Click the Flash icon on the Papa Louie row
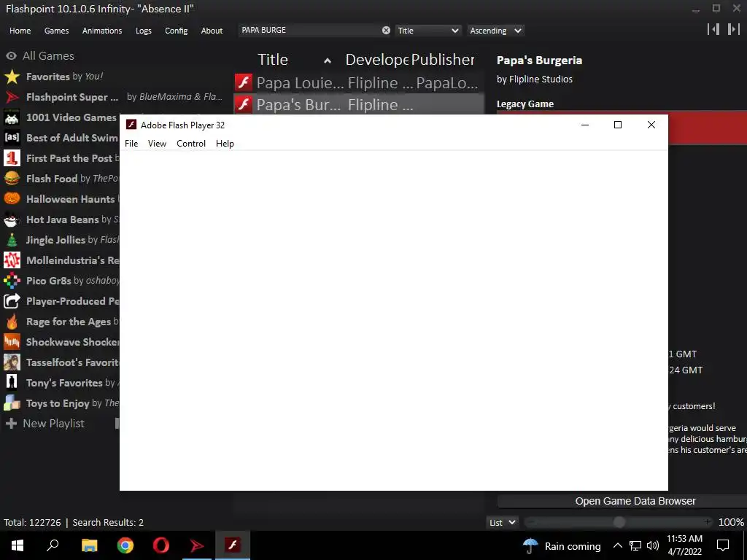Image resolution: width=747 pixels, height=560 pixels. (x=244, y=82)
